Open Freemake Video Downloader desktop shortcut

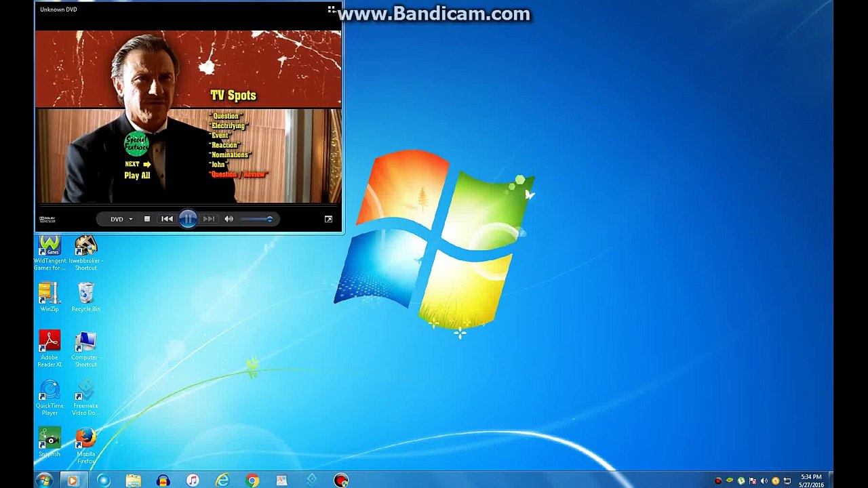click(86, 398)
